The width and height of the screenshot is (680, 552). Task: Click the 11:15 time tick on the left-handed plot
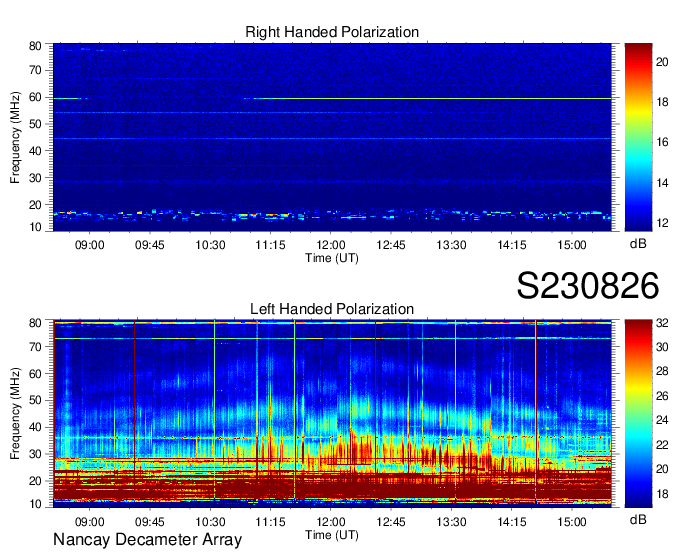[270, 521]
